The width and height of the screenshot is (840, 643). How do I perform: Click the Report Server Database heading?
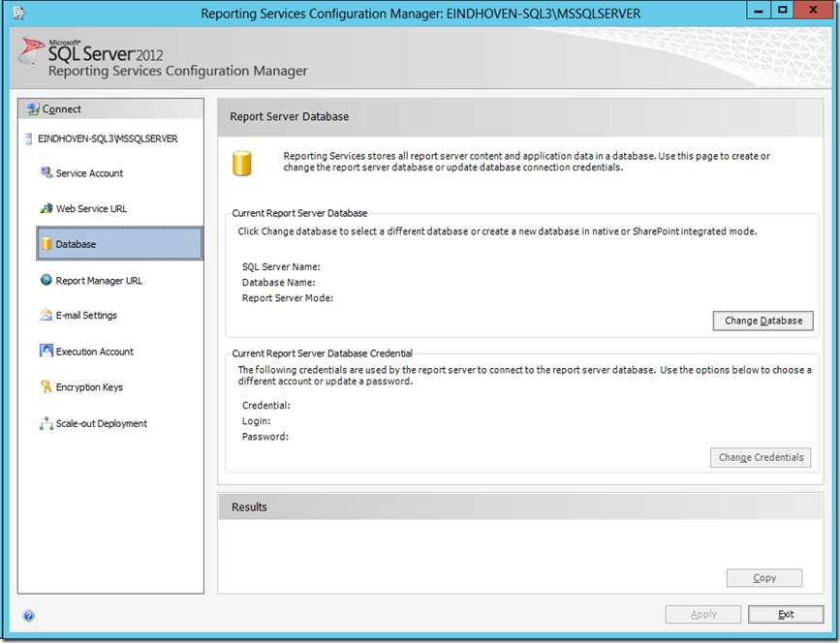point(290,116)
